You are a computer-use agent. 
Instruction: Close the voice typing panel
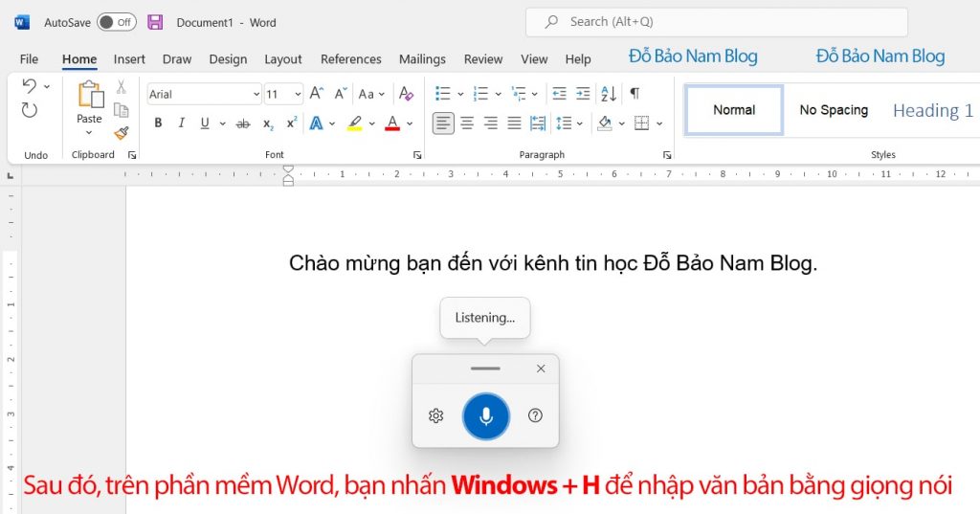pyautogui.click(x=542, y=369)
